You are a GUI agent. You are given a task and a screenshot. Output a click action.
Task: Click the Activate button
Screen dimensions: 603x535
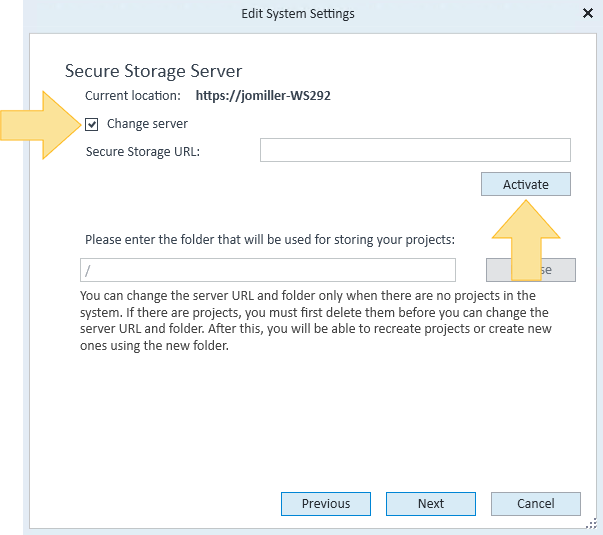(x=526, y=184)
